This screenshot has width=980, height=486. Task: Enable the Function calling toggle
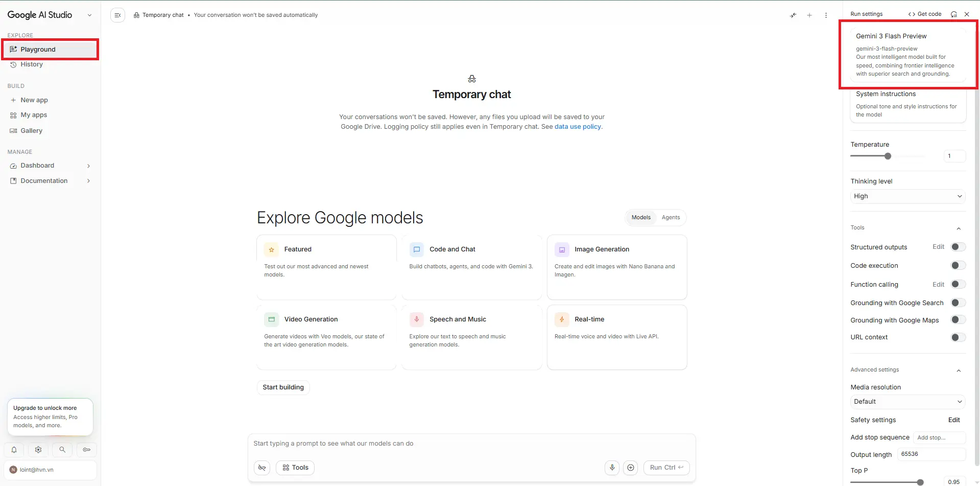coord(958,284)
